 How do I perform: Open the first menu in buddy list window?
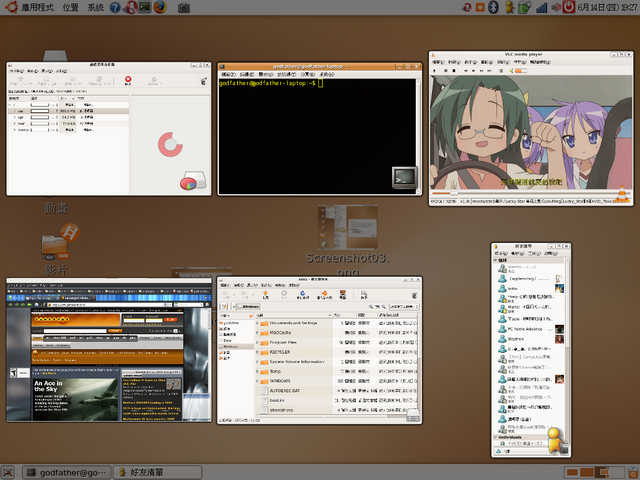pyautogui.click(x=500, y=253)
